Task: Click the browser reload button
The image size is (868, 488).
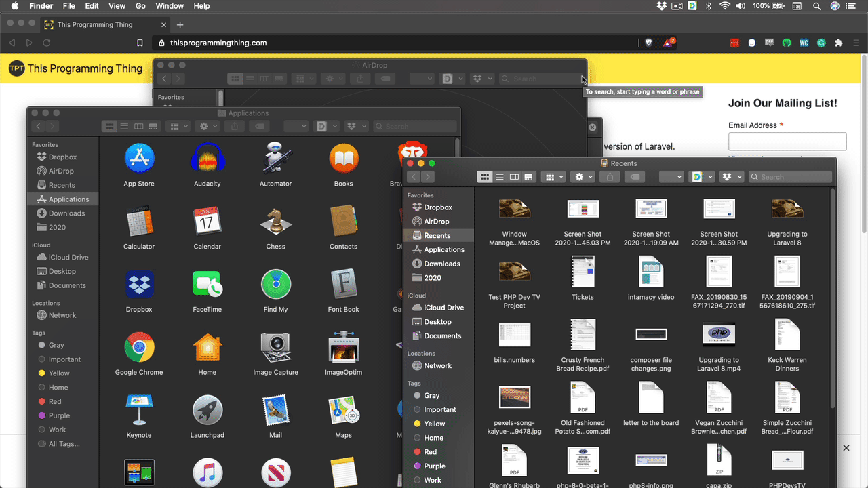Action: click(x=46, y=42)
